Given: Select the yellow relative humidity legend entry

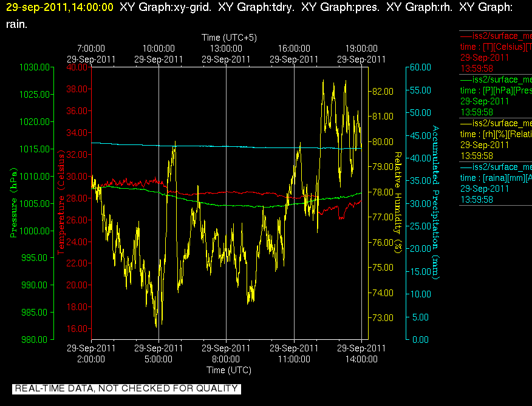Looking at the screenshot, I should tap(496, 140).
